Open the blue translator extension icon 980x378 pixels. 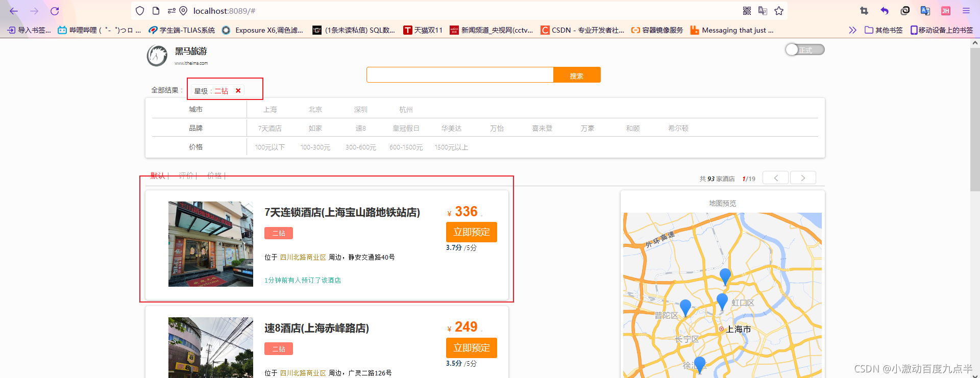(925, 11)
